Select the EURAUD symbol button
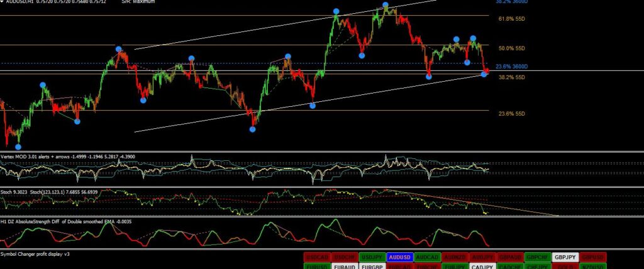 [x=345, y=266]
